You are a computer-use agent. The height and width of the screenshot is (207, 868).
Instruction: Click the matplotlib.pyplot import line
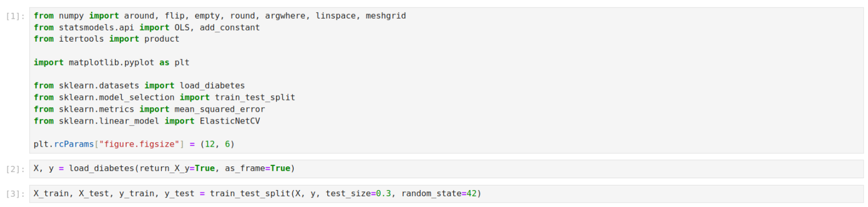[x=111, y=62]
